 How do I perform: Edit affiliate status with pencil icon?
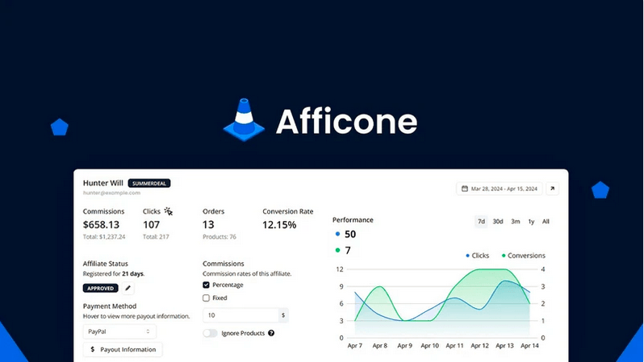point(128,288)
